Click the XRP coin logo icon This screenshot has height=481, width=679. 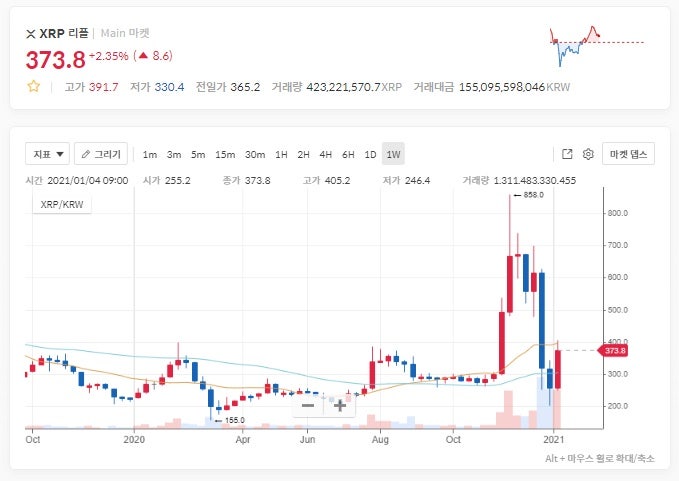click(30, 34)
